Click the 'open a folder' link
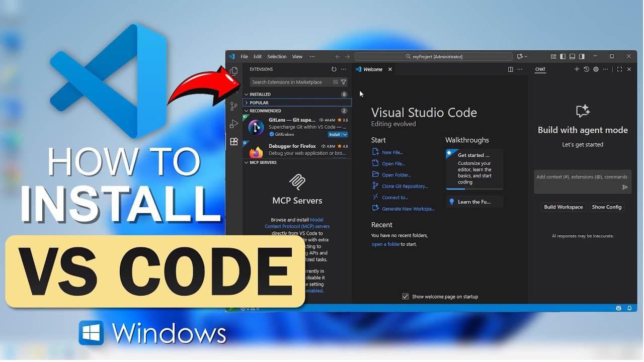The height and width of the screenshot is (362, 644). (x=386, y=244)
